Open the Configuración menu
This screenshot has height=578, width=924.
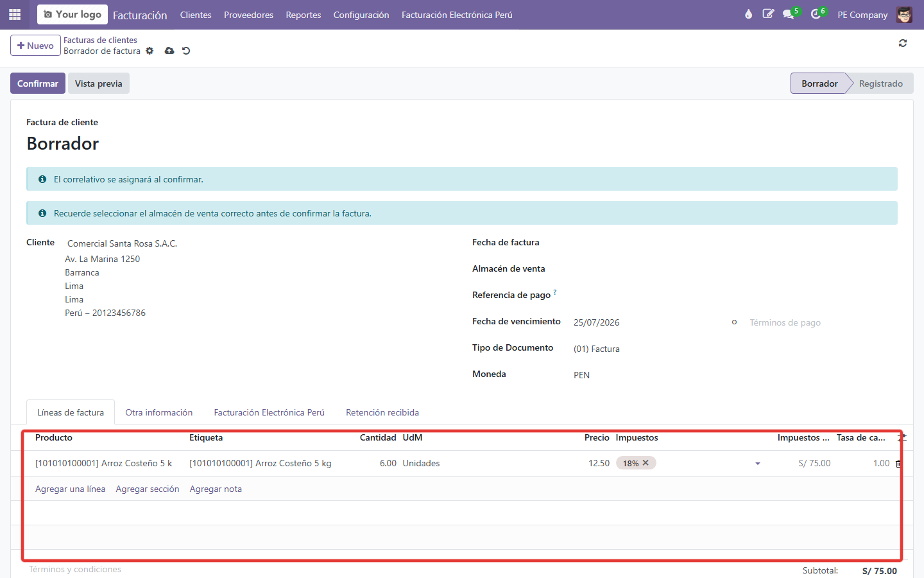pos(361,15)
